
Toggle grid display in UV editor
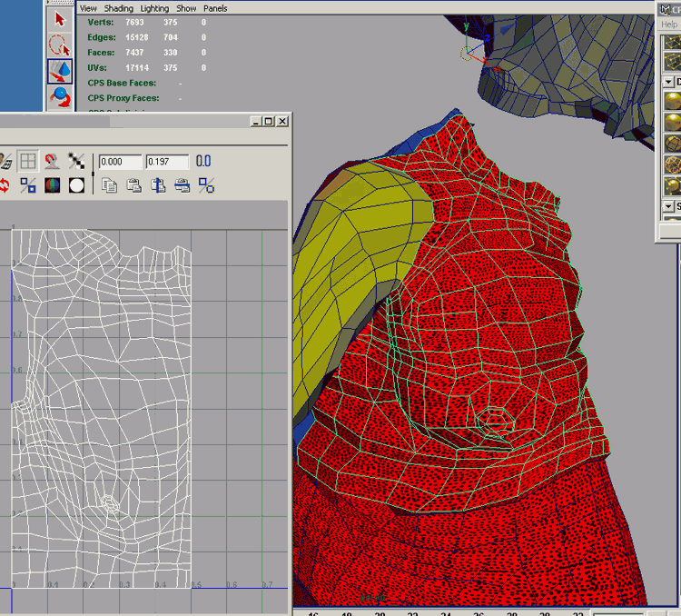(28, 162)
